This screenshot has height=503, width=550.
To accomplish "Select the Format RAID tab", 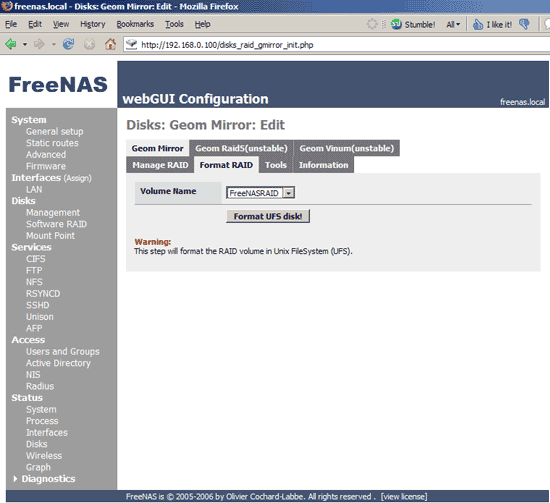I will [226, 165].
